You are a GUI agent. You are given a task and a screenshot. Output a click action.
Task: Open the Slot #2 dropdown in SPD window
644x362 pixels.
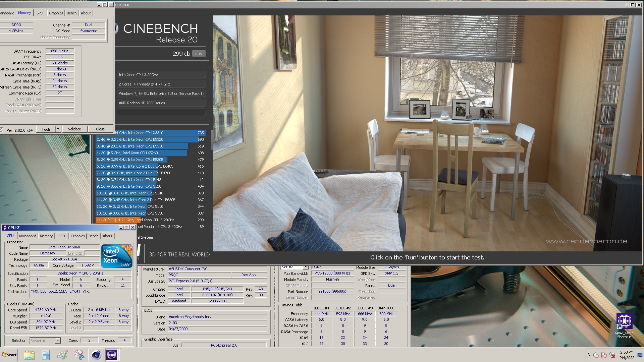306,267
